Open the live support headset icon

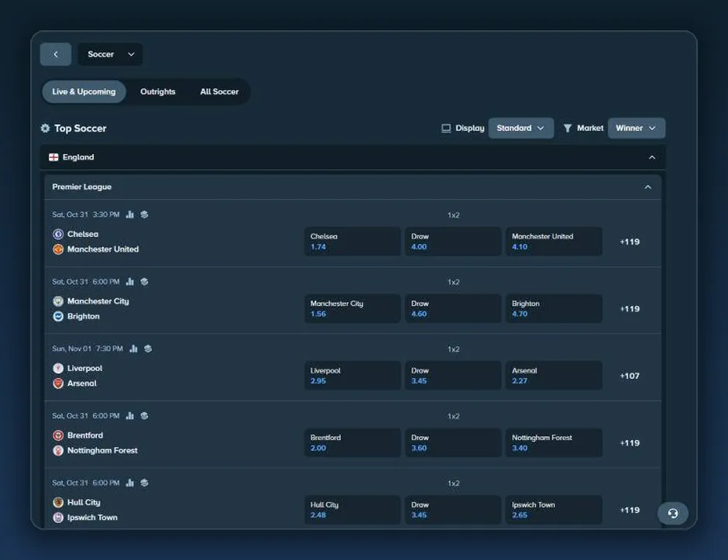coord(673,513)
